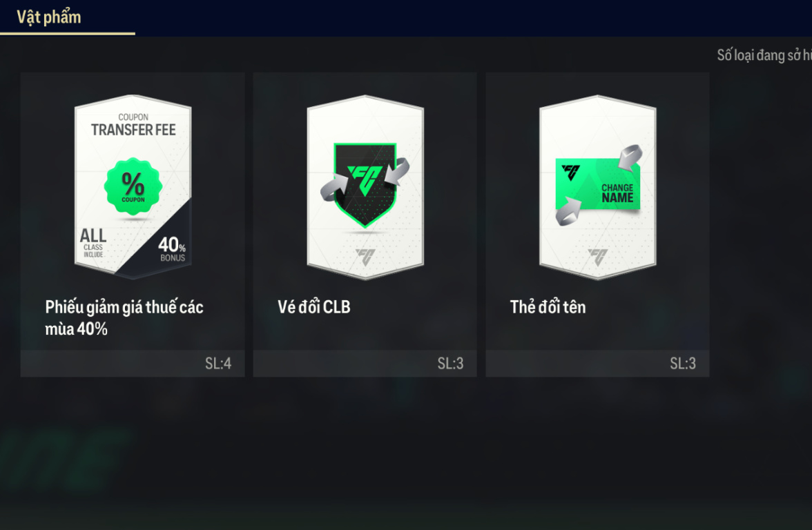Click the upper-right arrow on Change Name ticket

point(630,157)
